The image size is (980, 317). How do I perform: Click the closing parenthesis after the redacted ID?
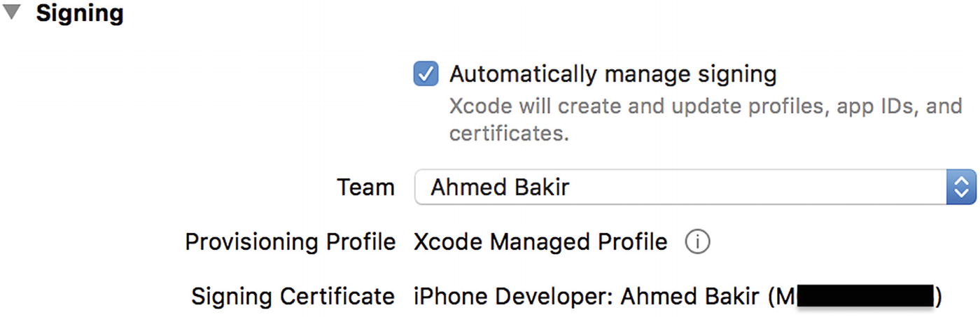coord(939,297)
